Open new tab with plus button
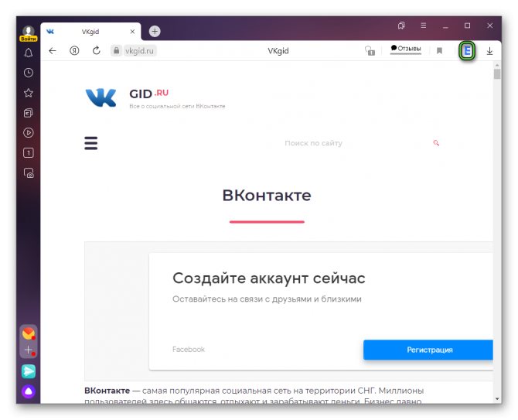518x420 pixels. [x=155, y=32]
